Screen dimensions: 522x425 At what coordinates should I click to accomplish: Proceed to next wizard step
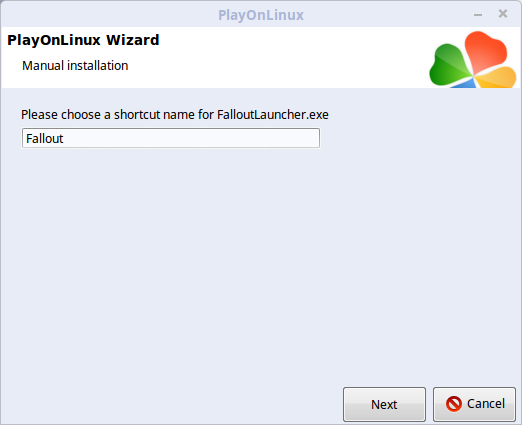click(384, 404)
